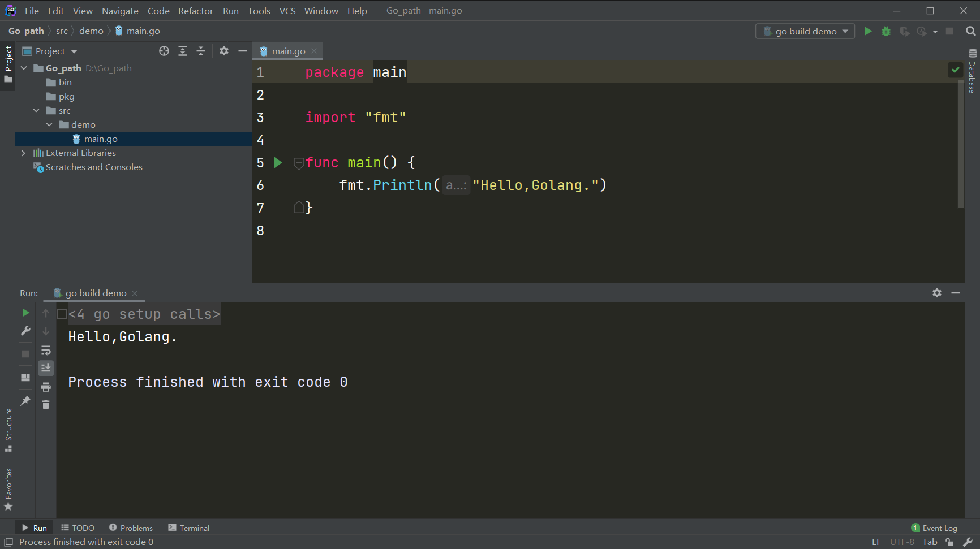Screen dimensions: 980x549
Task: Fold the main function in gutter
Action: 299,163
